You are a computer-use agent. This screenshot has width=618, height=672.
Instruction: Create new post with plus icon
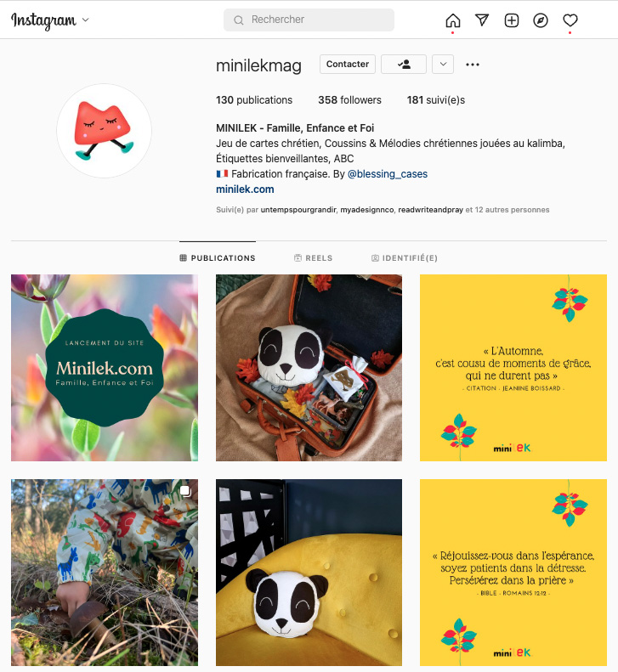[x=511, y=20]
